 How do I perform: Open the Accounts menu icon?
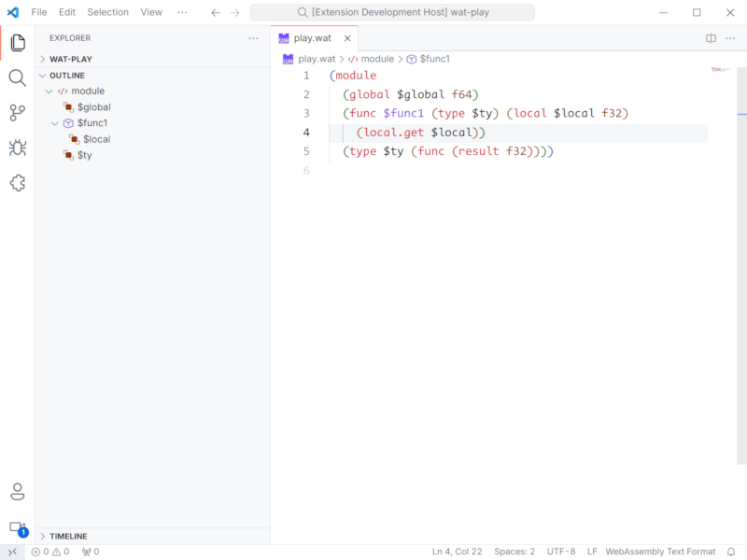point(17,492)
